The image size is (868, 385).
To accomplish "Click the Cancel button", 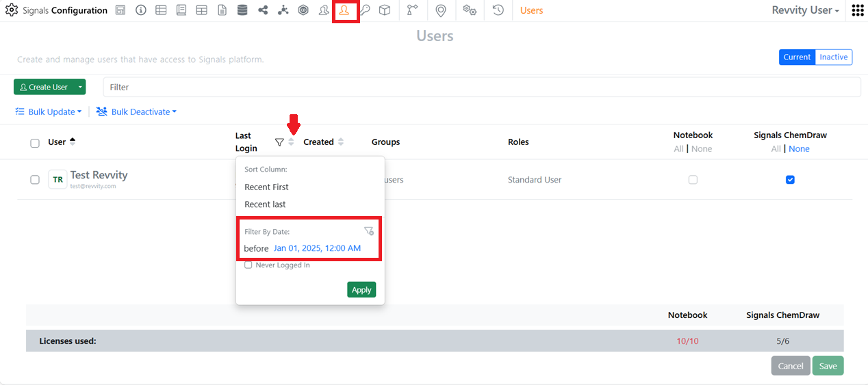I will (791, 366).
